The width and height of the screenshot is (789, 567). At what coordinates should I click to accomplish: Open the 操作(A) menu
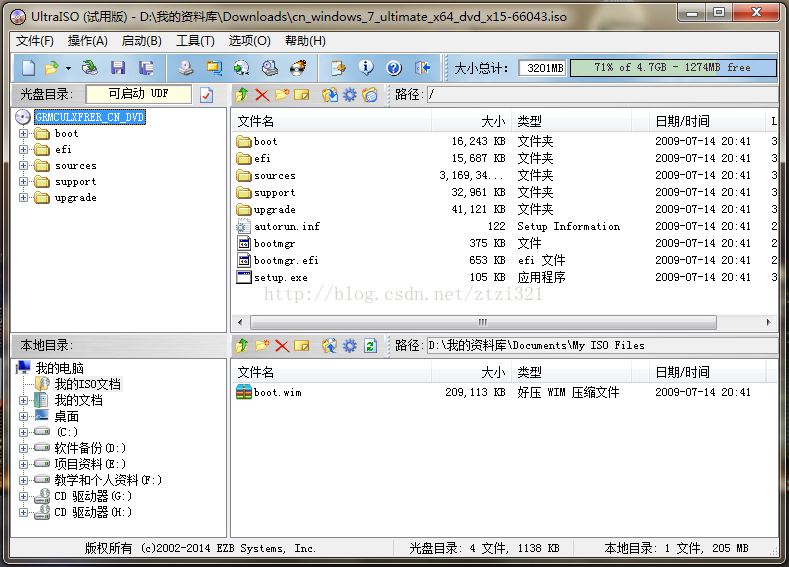88,41
